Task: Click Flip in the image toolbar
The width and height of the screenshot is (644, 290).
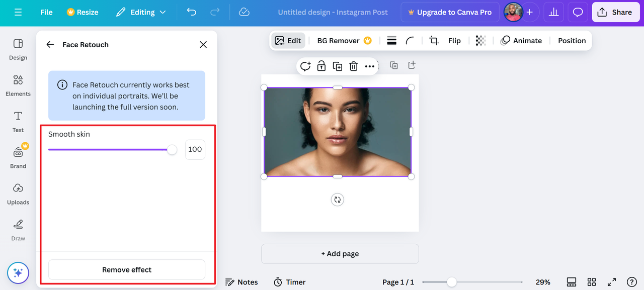Action: click(x=454, y=41)
